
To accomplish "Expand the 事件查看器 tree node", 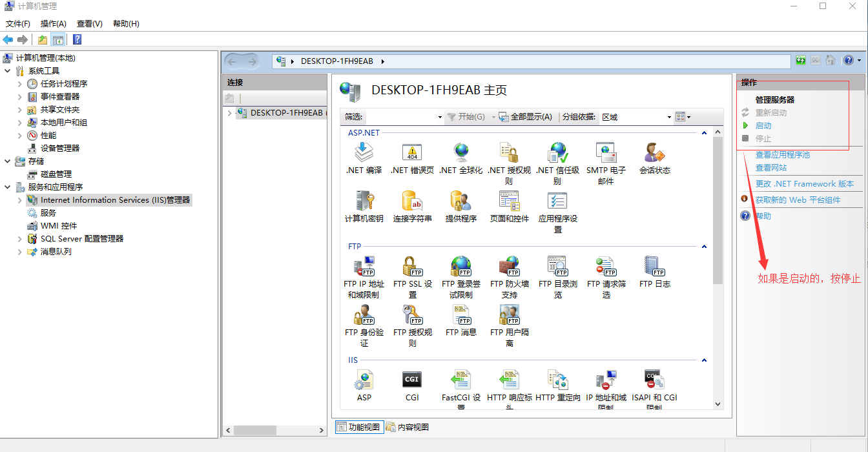I will click(x=19, y=97).
